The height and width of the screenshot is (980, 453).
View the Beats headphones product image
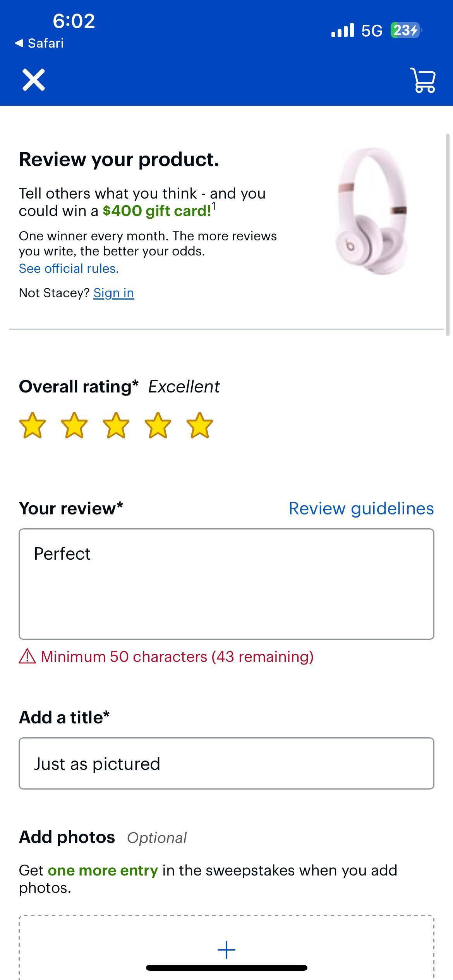point(372,211)
